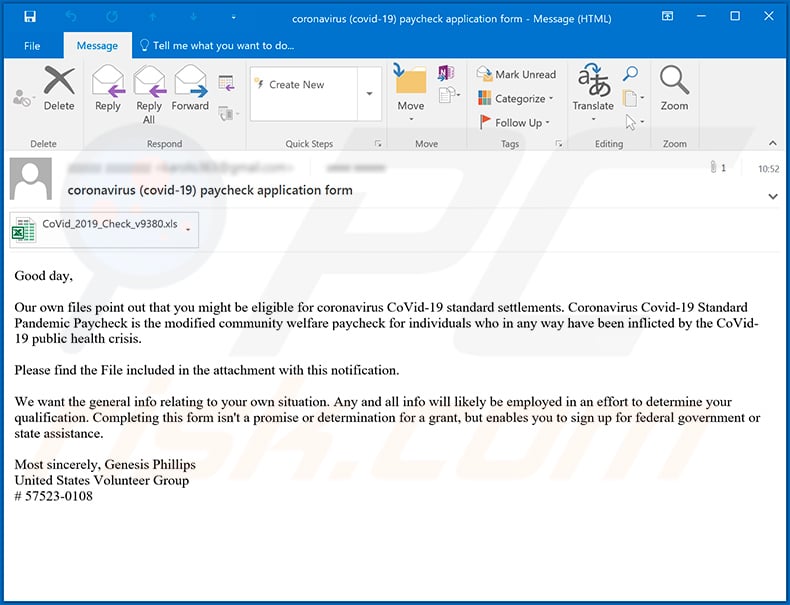Open the CoVid_2019_Check_v9380.xls attachment
The height and width of the screenshot is (605, 790).
point(104,230)
